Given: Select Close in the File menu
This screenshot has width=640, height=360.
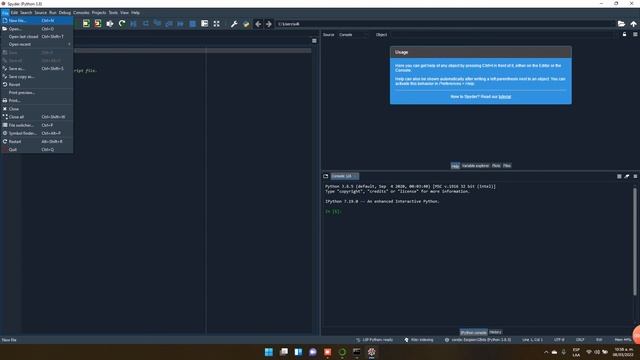Looking at the screenshot, I should [x=37, y=109].
